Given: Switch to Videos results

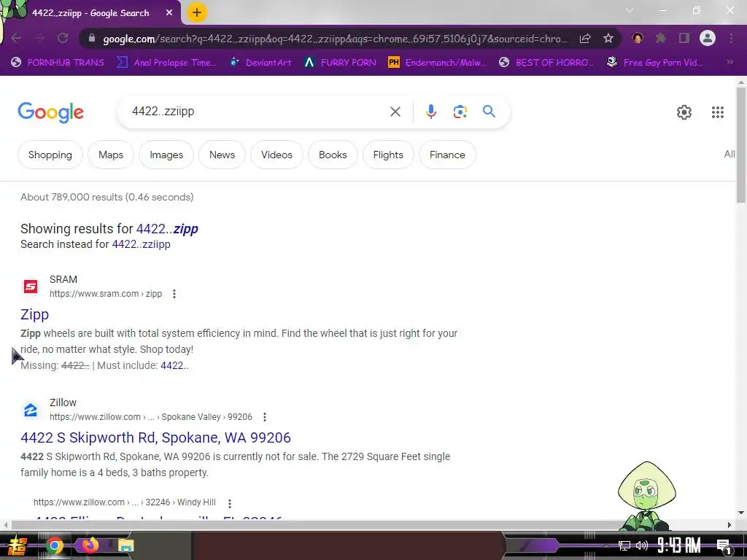Looking at the screenshot, I should click(x=276, y=155).
